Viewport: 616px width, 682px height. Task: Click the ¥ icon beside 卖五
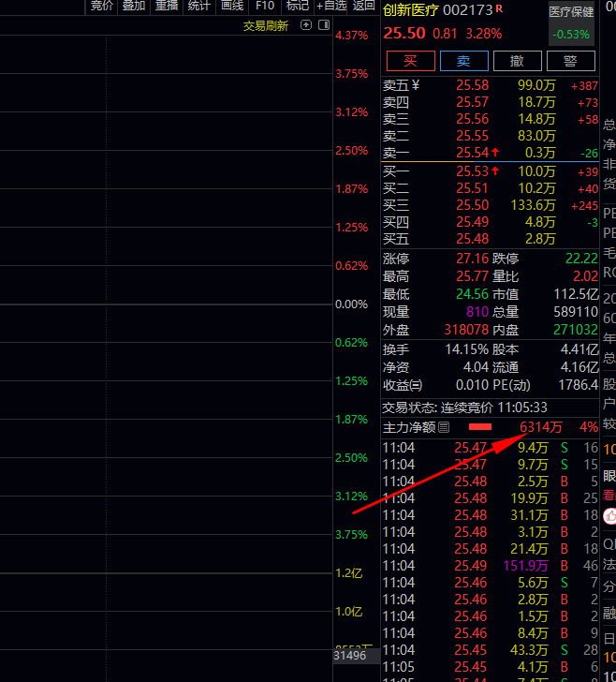pyautogui.click(x=416, y=85)
